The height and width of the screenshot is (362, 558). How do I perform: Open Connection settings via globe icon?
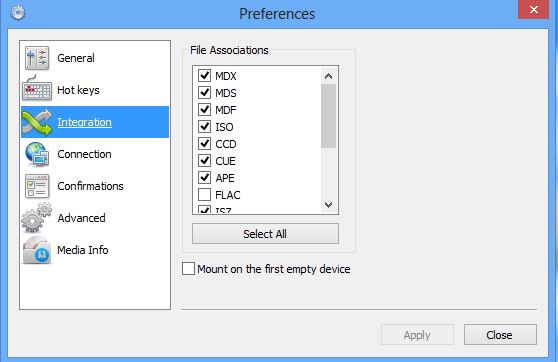pyautogui.click(x=37, y=154)
